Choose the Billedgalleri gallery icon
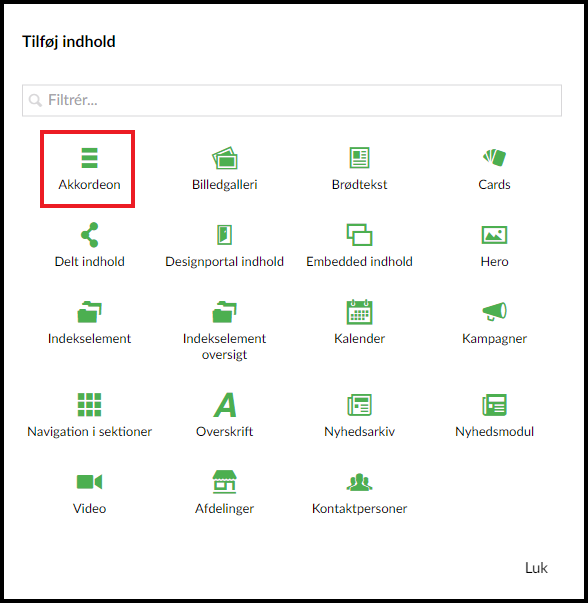 (x=225, y=158)
